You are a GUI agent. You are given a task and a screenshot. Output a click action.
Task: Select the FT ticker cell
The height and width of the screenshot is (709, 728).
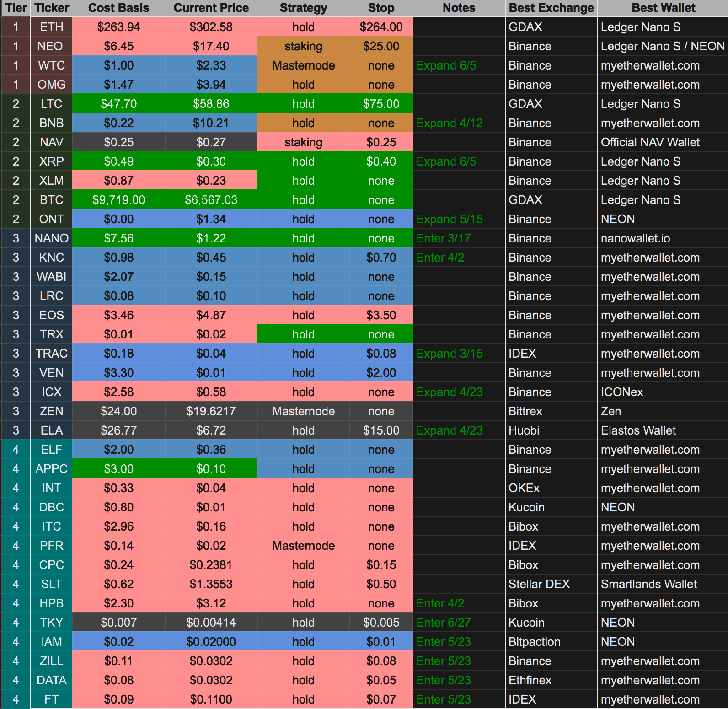pyautogui.click(x=52, y=699)
